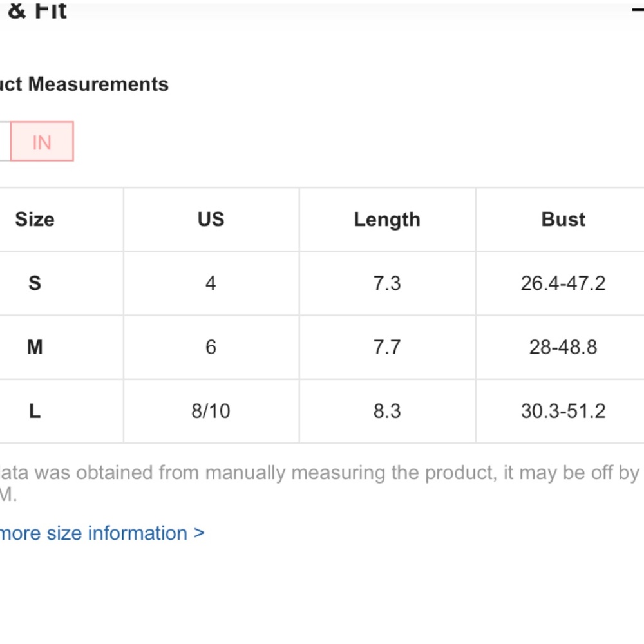Click the 8.3 length value
Screen dimensions: 644x644
point(387,411)
